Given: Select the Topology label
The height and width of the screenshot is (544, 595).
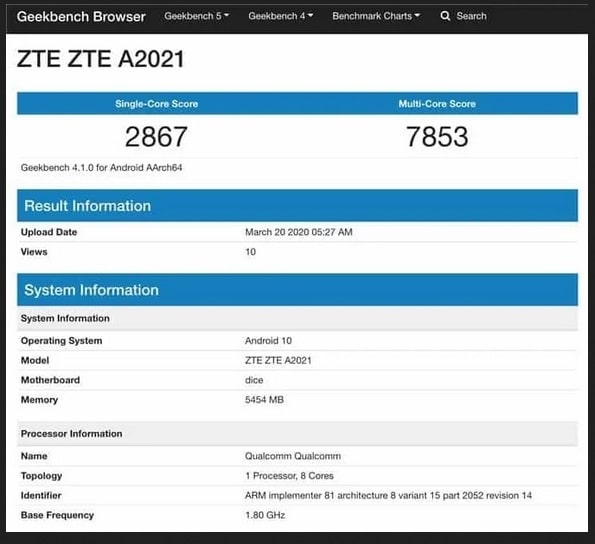Looking at the screenshot, I should 41,476.
